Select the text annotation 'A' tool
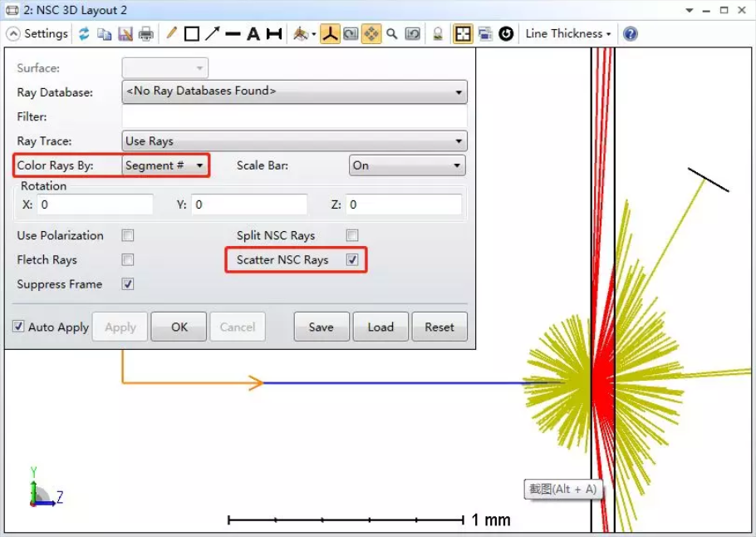Screen dimensions: 756x537 point(253,34)
